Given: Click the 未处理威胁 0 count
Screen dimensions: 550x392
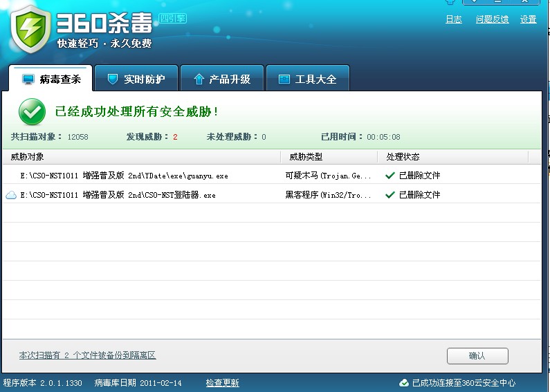Looking at the screenshot, I should click(x=236, y=137).
